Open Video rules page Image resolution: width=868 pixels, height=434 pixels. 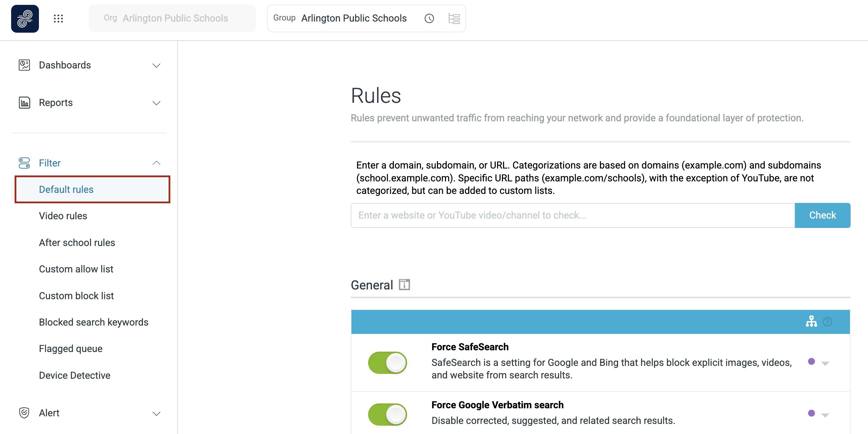coord(63,216)
